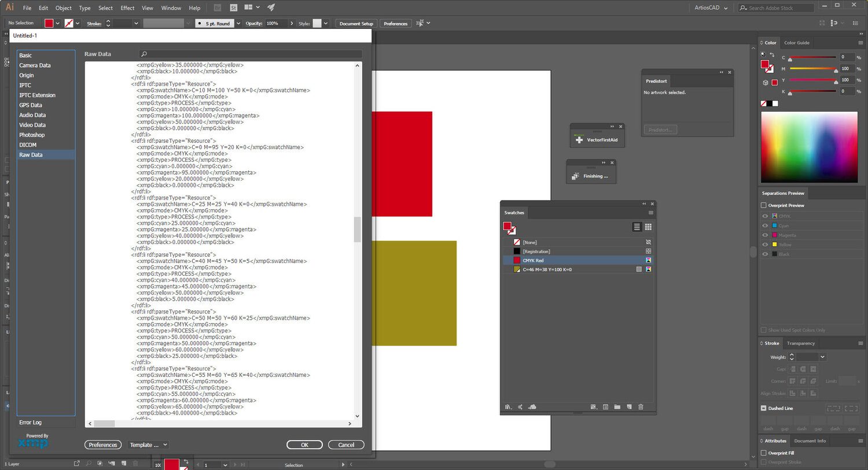Open the Swatches panel flyout menu
Viewport: 868px width, 470px height.
tap(650, 213)
